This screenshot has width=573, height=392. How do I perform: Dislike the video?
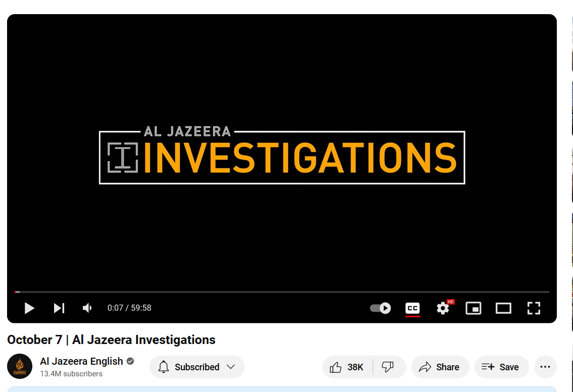(x=388, y=367)
